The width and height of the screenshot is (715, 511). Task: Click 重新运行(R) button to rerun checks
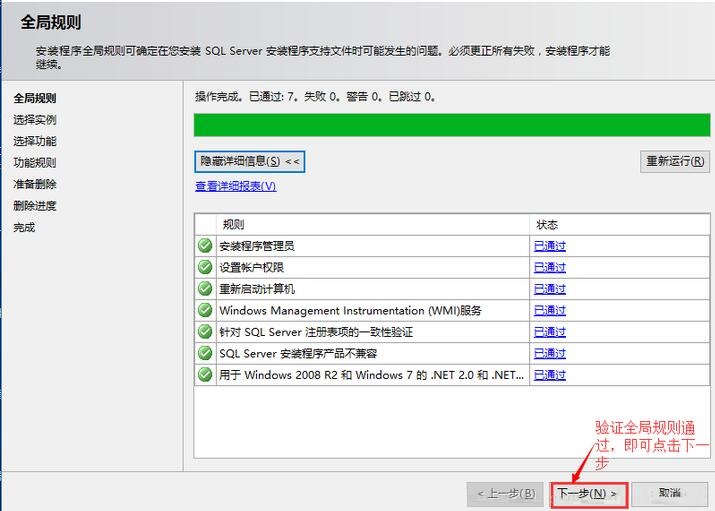(x=675, y=161)
